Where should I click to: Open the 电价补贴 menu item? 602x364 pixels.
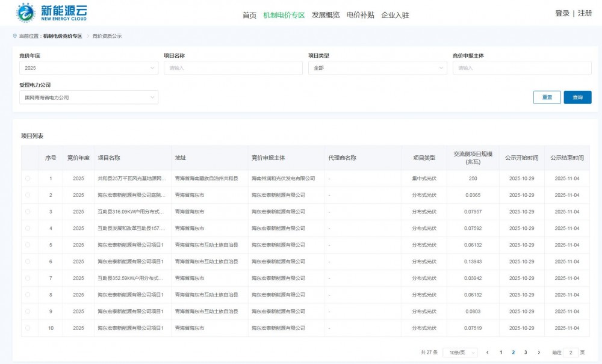click(x=360, y=15)
